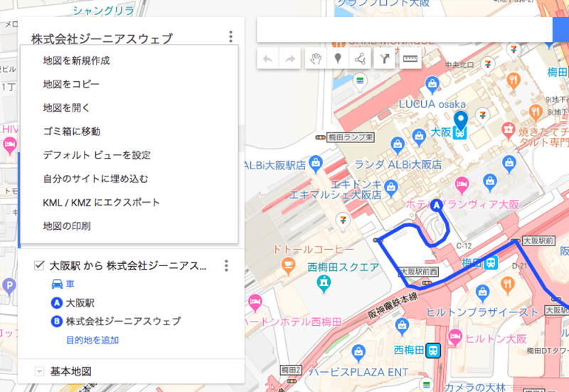569x392 pixels.
Task: Click the ALBi大阪駅店 shopping bag icon
Action: pos(316,164)
